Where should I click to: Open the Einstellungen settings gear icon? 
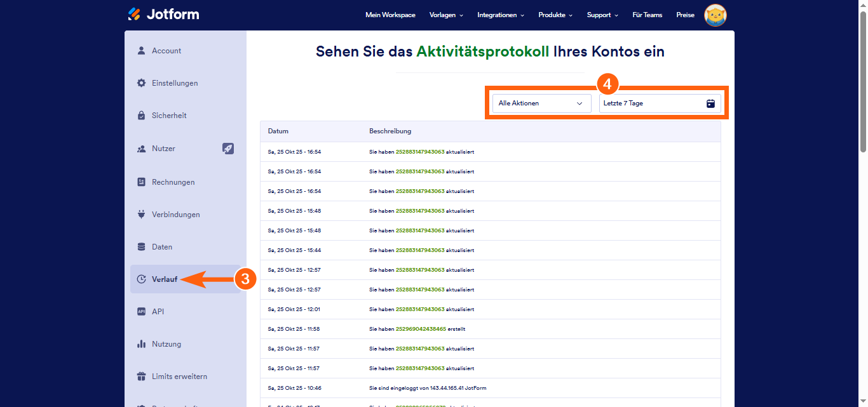141,83
